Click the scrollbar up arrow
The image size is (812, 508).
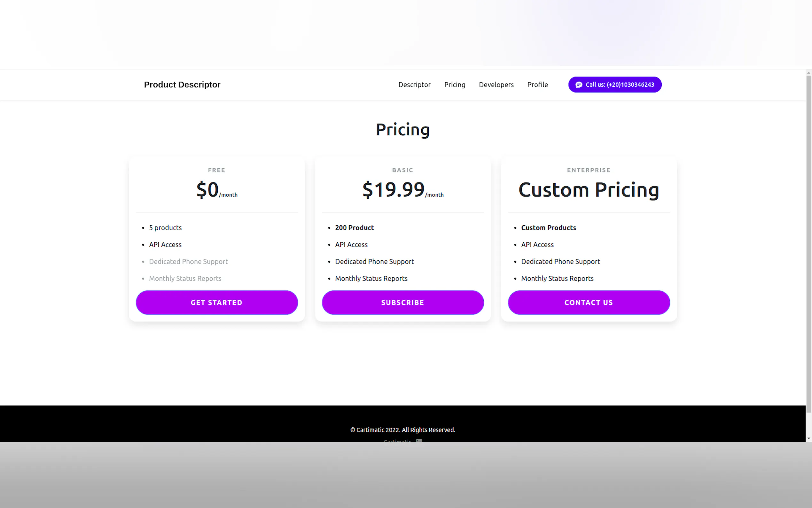point(808,73)
